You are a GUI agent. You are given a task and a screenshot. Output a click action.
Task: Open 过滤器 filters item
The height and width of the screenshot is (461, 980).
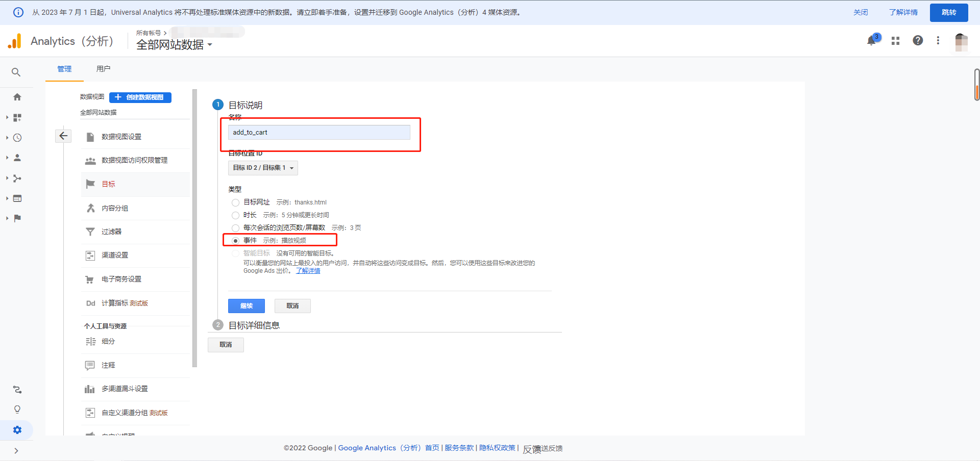coord(111,232)
